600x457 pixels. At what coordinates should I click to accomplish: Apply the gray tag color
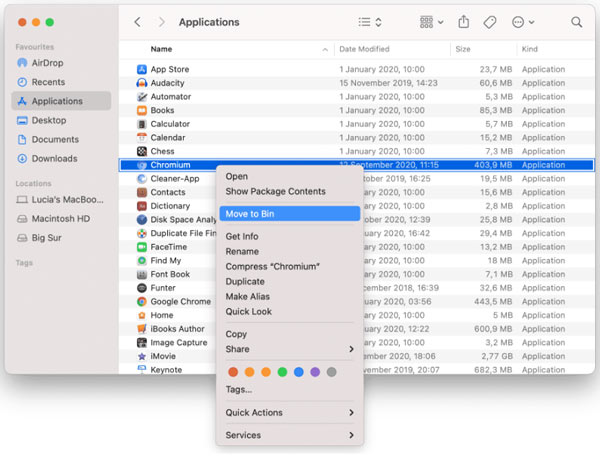point(332,372)
